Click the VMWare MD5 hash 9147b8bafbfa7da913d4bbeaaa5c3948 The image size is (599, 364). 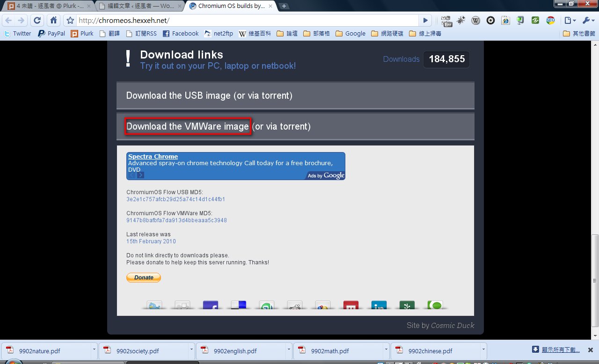(x=176, y=220)
